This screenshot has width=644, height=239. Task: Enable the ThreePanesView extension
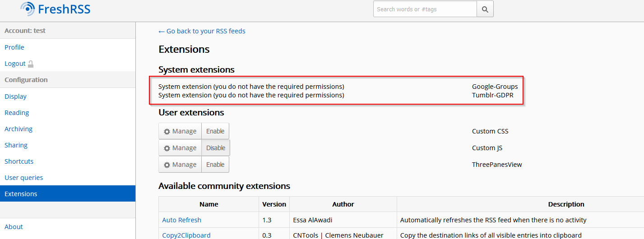pyautogui.click(x=215, y=165)
